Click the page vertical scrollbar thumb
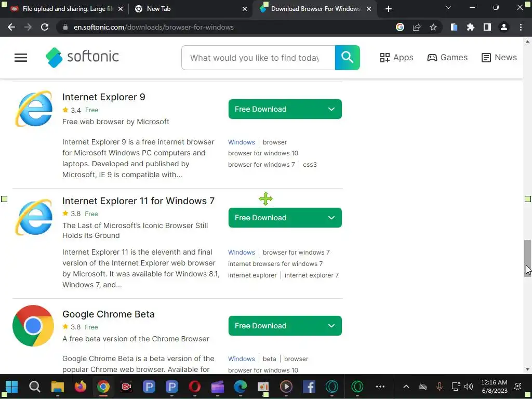Screen dimensions: 532x399 coord(527,258)
